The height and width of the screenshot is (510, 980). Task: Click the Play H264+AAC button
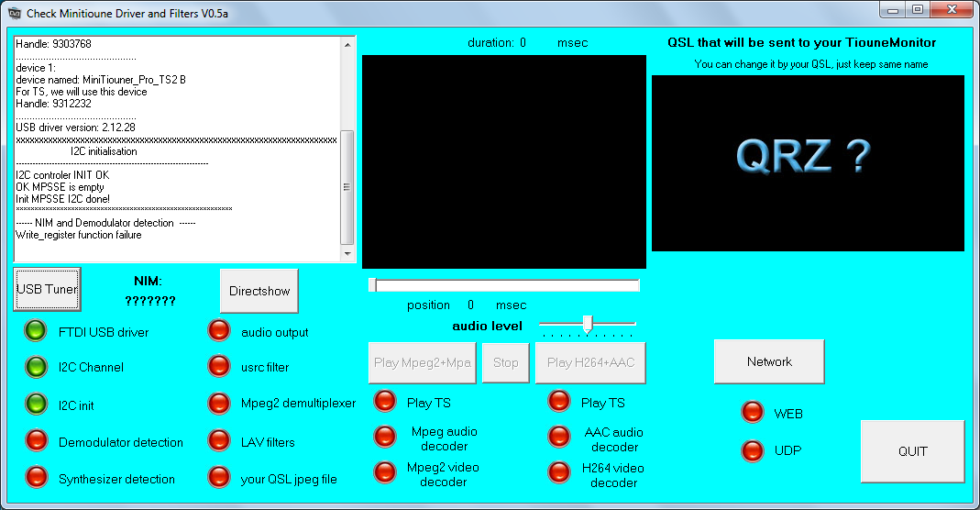pos(590,362)
